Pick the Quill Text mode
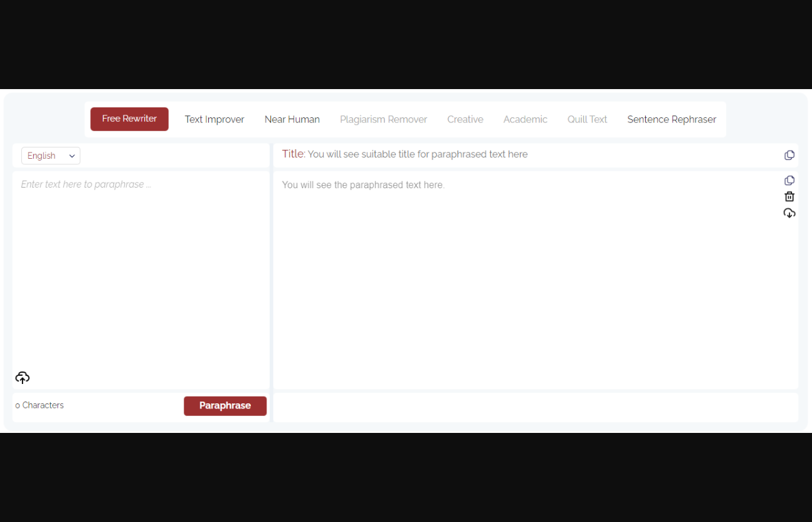 click(x=587, y=119)
